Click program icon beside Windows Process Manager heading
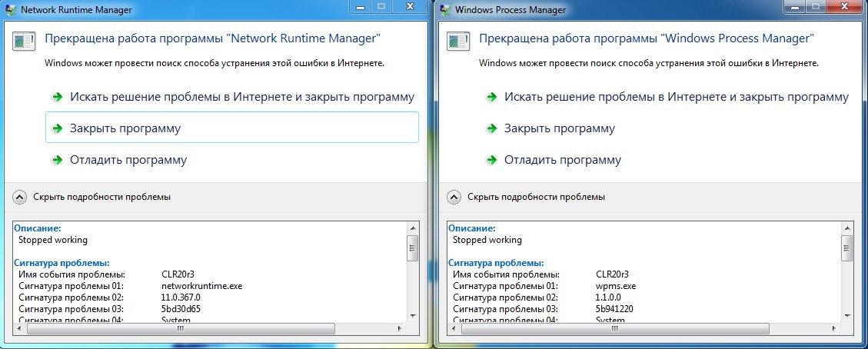 pyautogui.click(x=458, y=41)
